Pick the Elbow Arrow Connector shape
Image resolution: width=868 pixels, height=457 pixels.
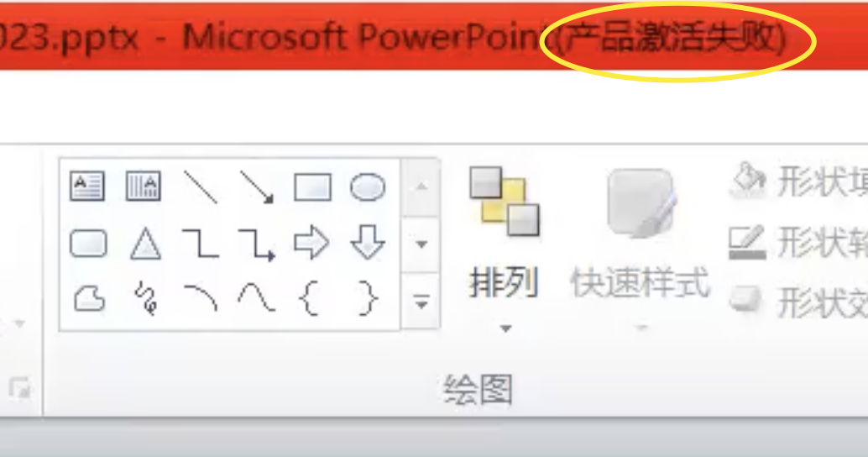coord(257,244)
